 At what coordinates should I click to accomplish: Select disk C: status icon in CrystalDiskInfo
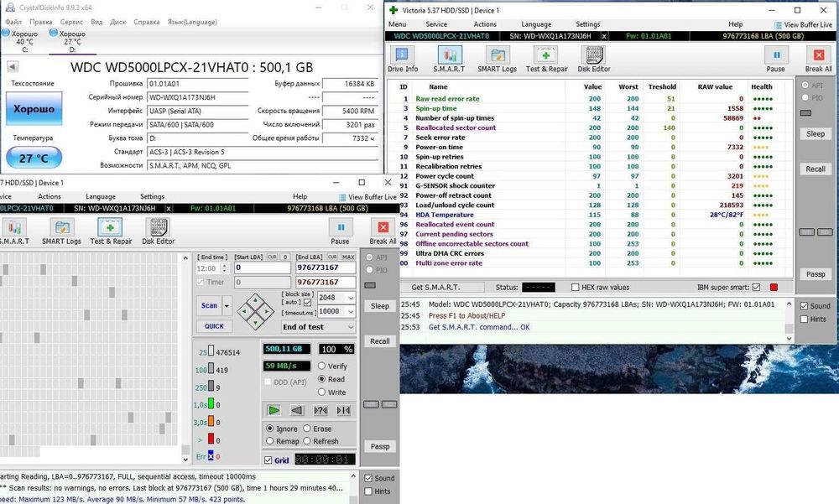click(6, 34)
